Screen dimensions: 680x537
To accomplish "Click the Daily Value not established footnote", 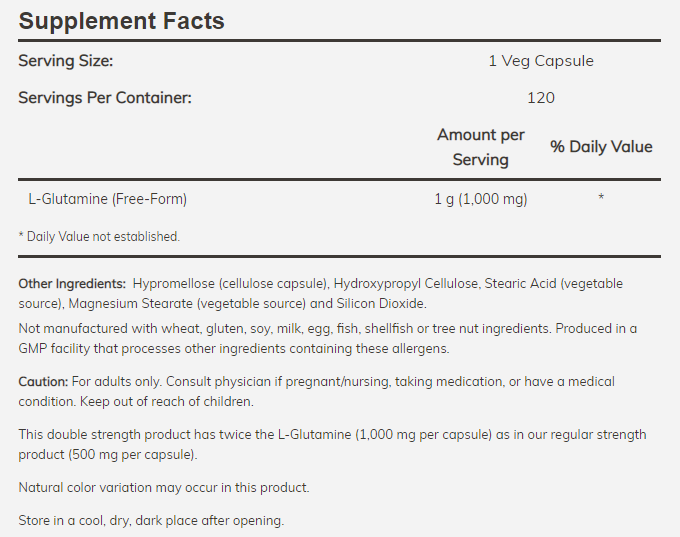I will tap(99, 237).
